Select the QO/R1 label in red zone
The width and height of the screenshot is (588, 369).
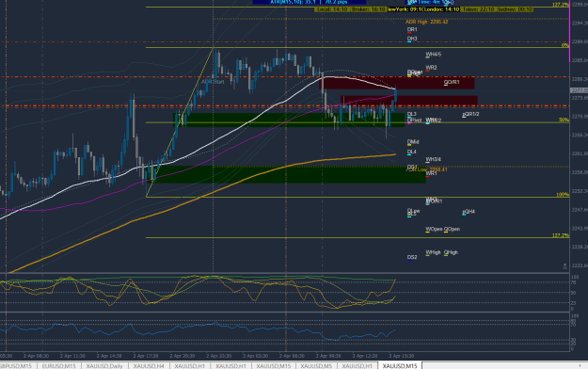click(452, 82)
